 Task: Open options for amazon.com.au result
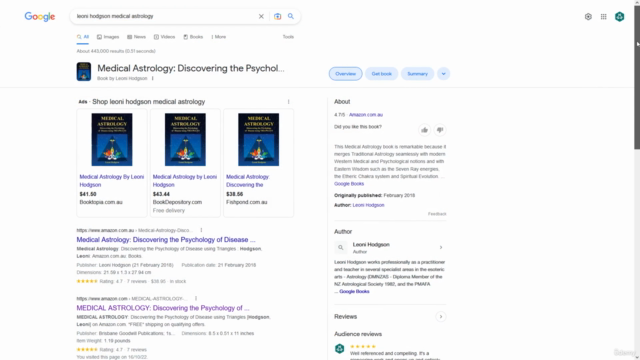201,230
